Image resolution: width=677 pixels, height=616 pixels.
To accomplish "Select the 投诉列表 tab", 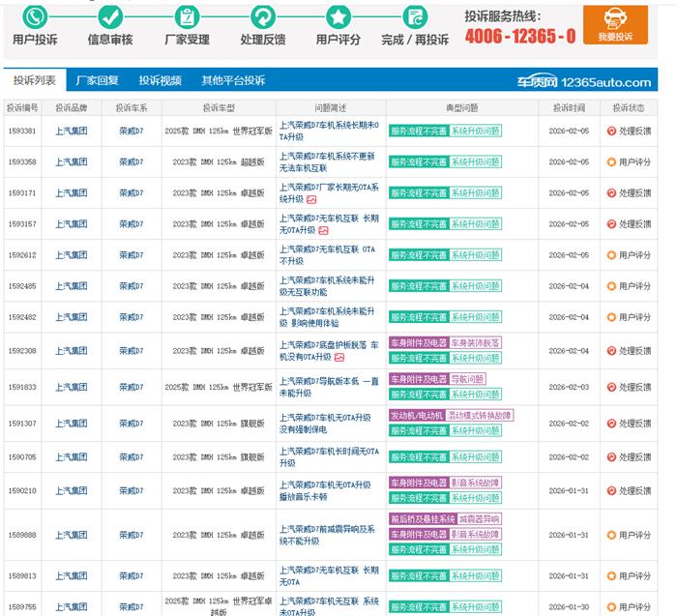I will (34, 80).
